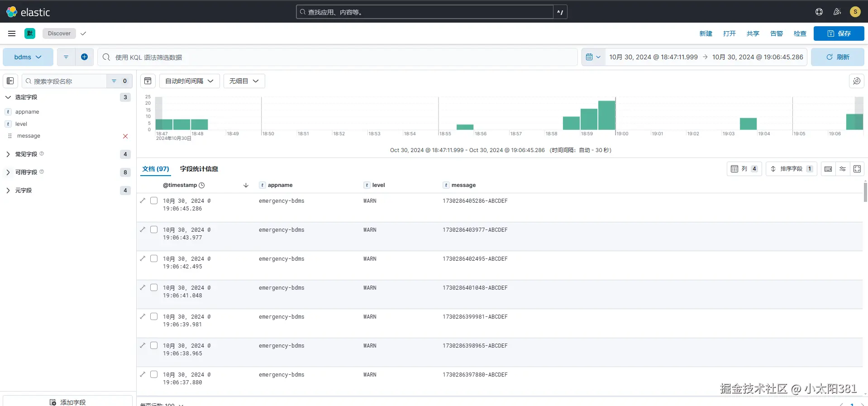
Task: Expand document 19:06:42.495 details
Action: pyautogui.click(x=143, y=258)
